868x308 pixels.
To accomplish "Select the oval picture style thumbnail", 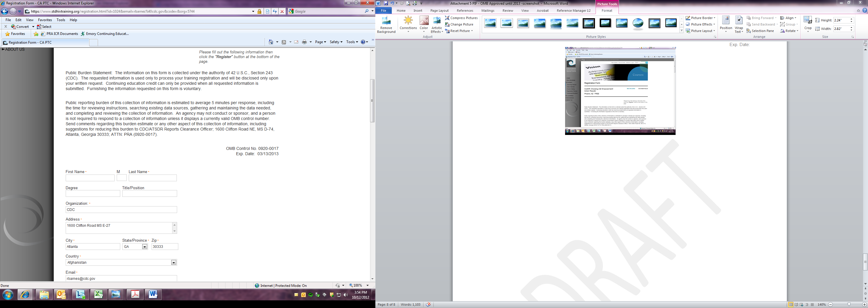I will pyautogui.click(x=638, y=23).
